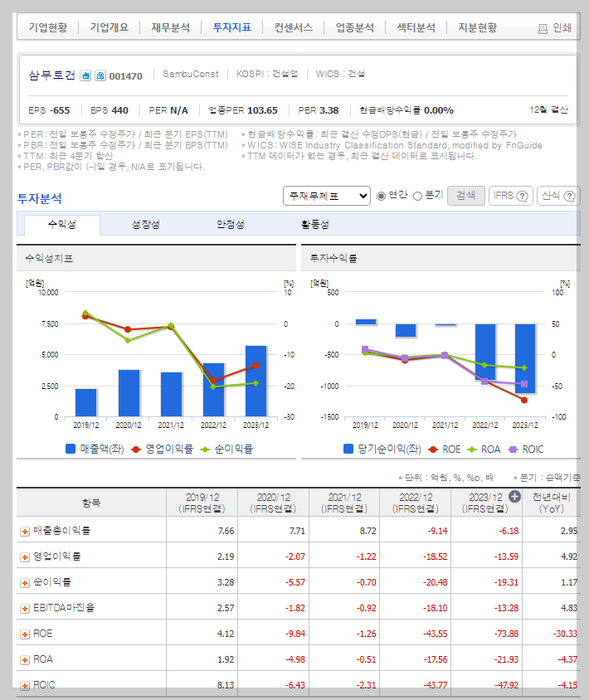Viewport: 589px width, 700px height.
Task: Toggle the 영업이익률 red legend marker
Action: click(x=136, y=449)
